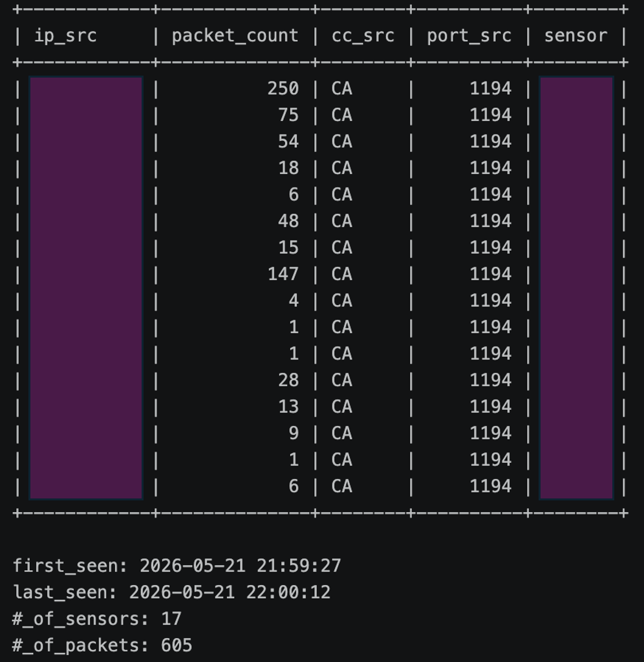Click the packet count value 13
This screenshot has height=662, width=644.
288,407
